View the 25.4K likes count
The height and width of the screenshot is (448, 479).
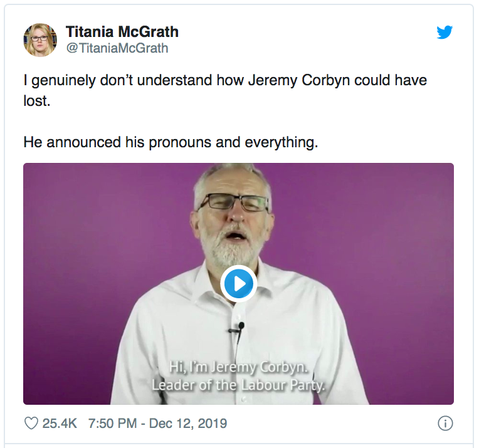(60, 424)
